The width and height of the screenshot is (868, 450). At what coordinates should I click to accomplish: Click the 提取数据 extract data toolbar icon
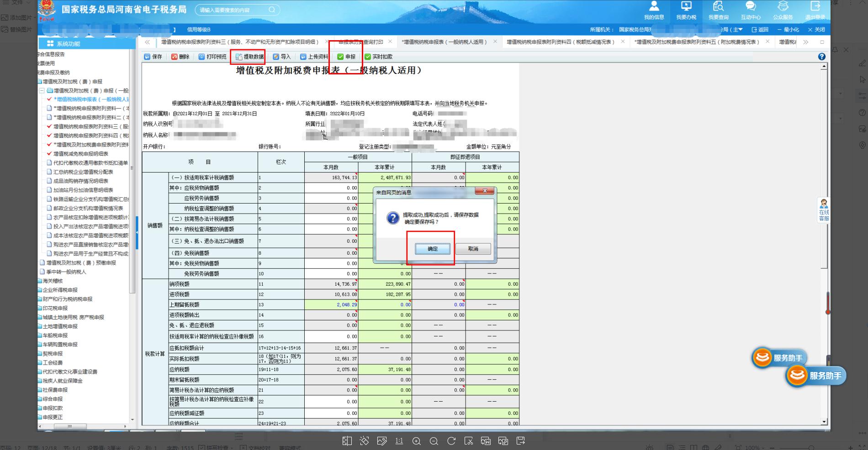click(x=248, y=57)
